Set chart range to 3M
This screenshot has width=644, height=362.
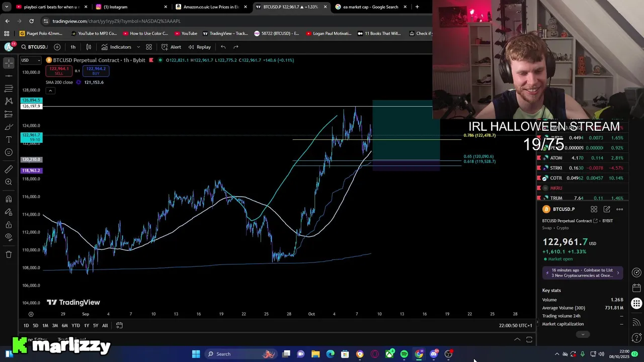tap(55, 325)
